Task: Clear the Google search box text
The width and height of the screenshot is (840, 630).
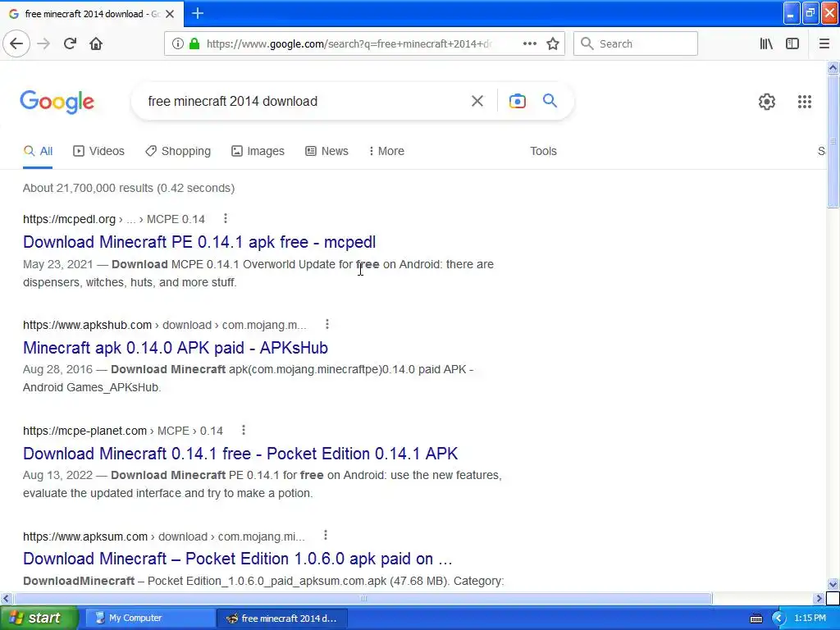Action: coord(477,101)
